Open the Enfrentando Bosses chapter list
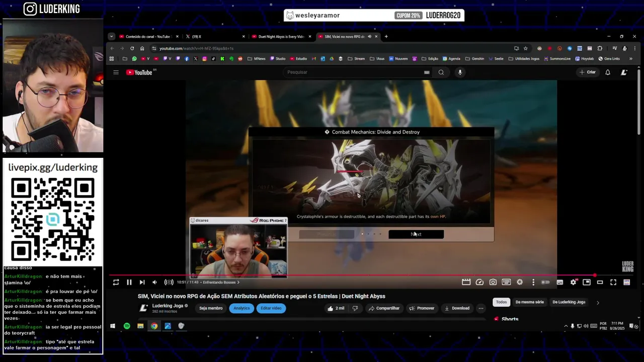644x362 pixels. click(221, 283)
